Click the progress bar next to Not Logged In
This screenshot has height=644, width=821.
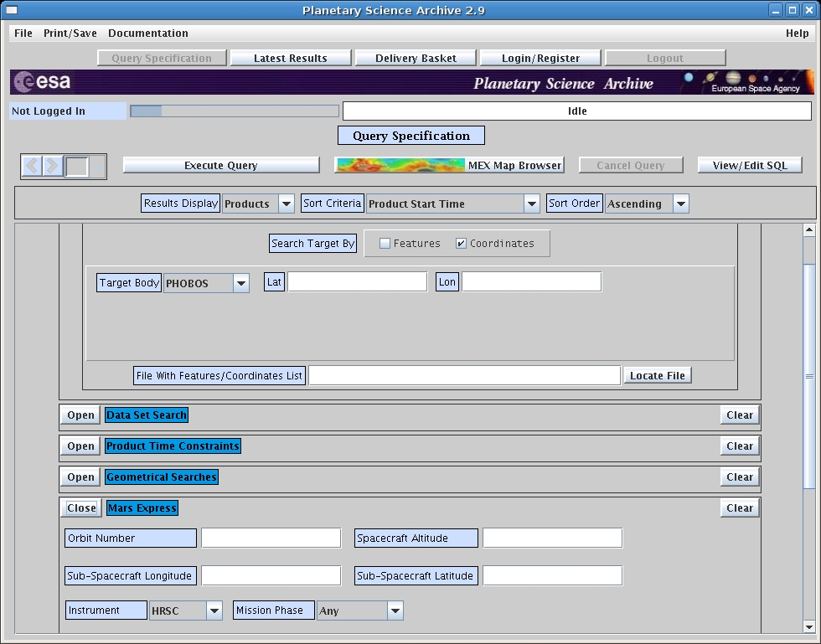click(235, 111)
